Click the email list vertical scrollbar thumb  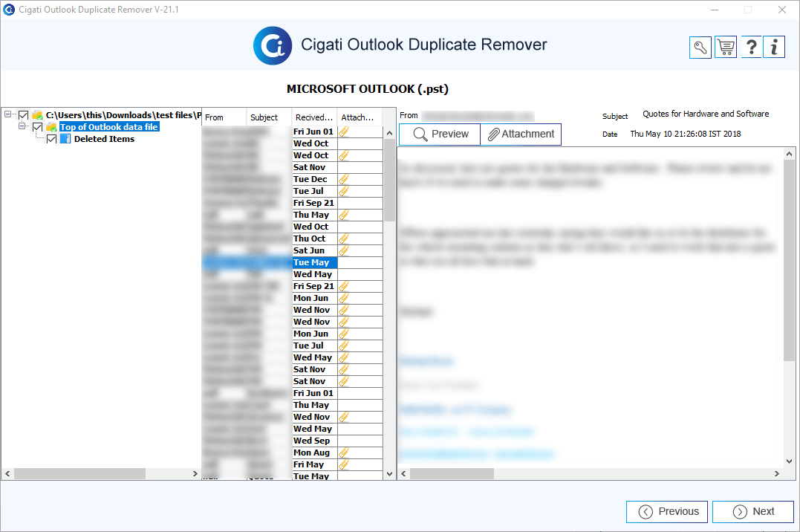pos(389,181)
